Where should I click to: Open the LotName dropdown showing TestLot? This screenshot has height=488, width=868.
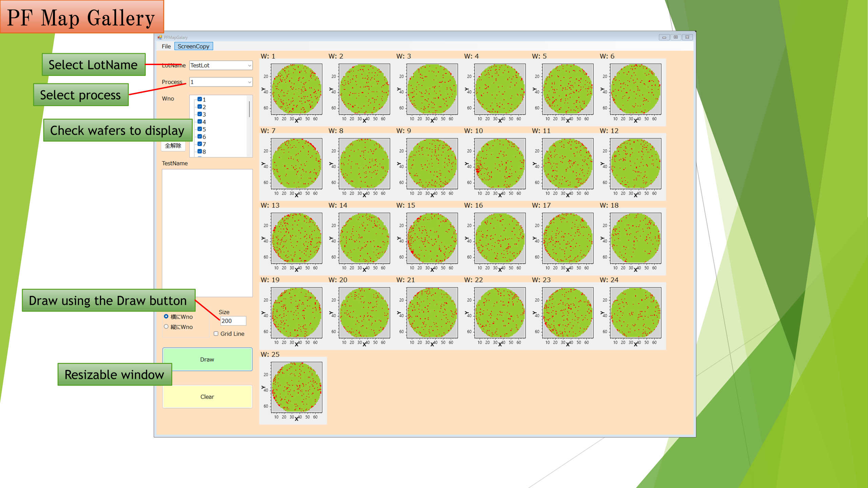221,65
